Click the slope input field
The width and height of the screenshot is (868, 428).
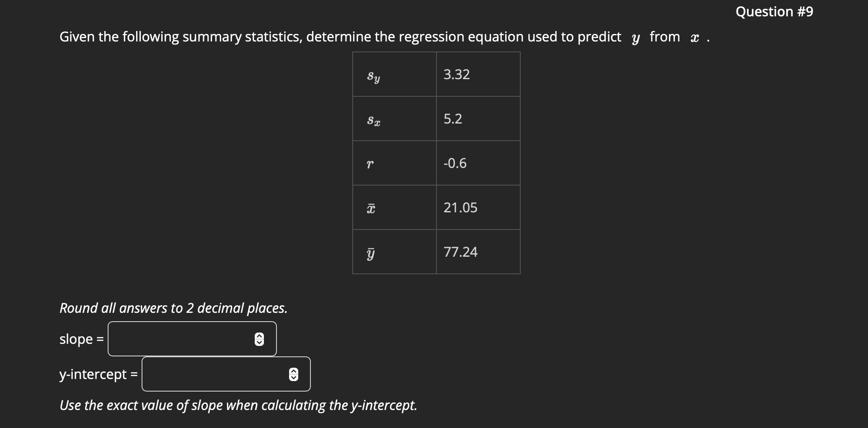pyautogui.click(x=184, y=338)
